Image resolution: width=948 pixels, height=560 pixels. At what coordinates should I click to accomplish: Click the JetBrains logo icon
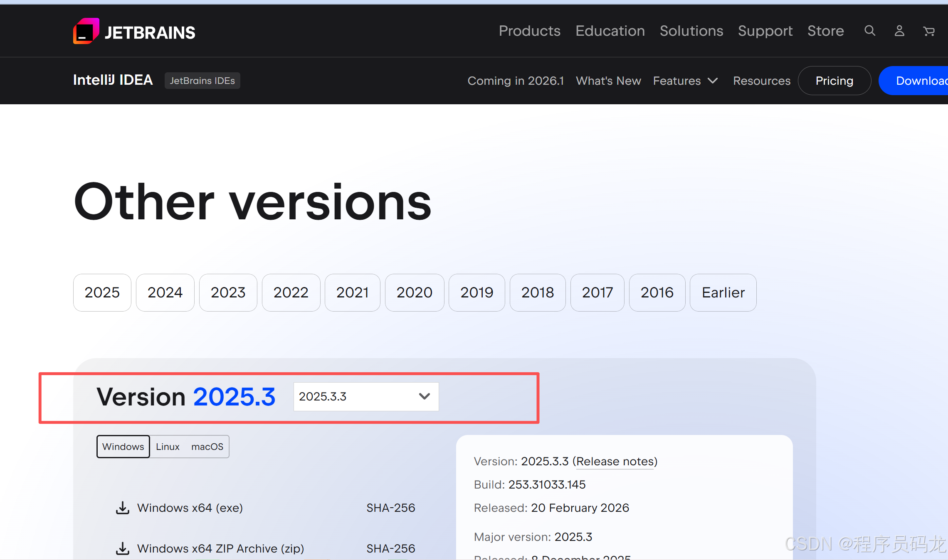(x=86, y=31)
